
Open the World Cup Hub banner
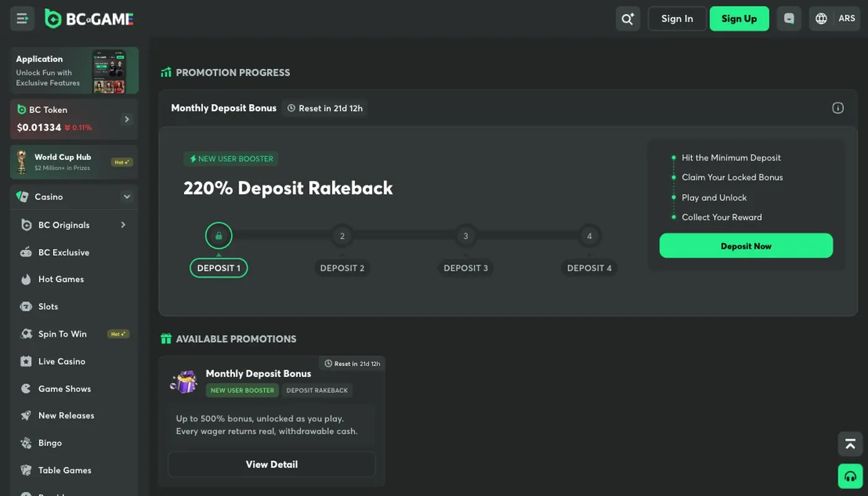pos(74,162)
